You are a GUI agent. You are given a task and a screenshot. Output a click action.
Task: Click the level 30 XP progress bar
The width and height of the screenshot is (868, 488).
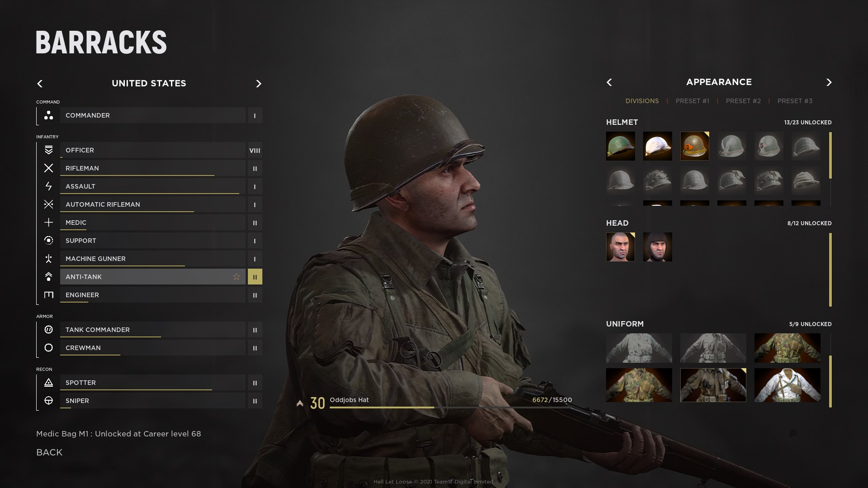click(451, 407)
